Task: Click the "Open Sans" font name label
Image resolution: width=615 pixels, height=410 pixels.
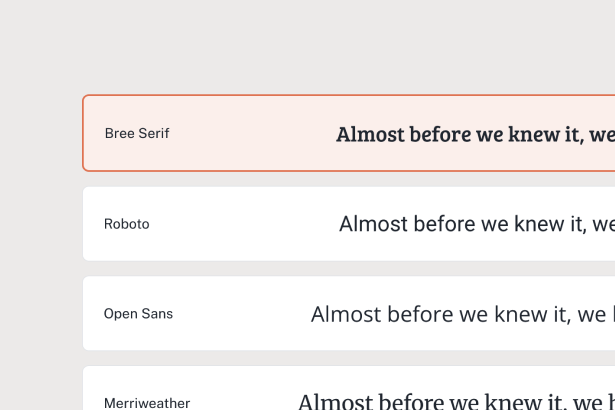Action: click(x=138, y=314)
